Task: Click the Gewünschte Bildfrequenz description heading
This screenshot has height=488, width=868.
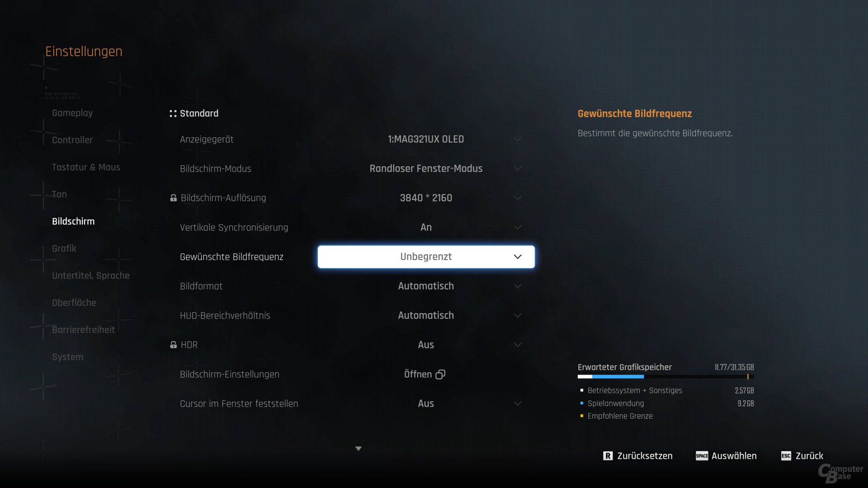Action: (635, 114)
